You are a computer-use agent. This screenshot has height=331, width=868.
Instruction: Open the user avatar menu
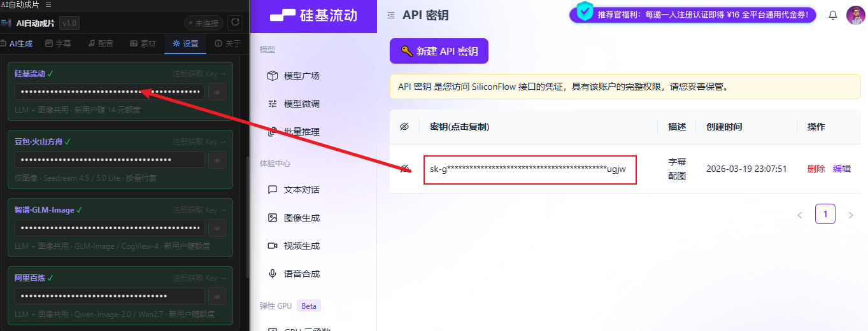(855, 15)
